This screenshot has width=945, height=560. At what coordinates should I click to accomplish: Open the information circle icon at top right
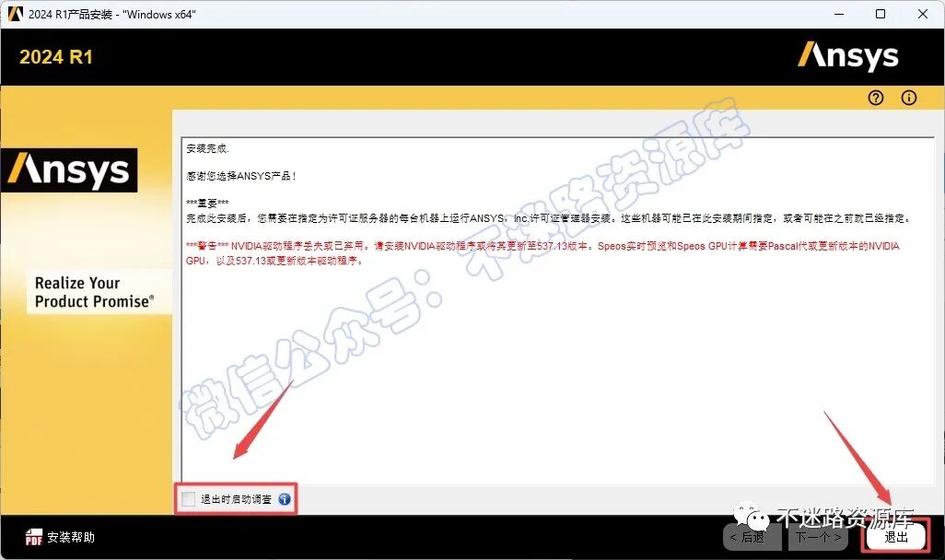click(x=909, y=98)
